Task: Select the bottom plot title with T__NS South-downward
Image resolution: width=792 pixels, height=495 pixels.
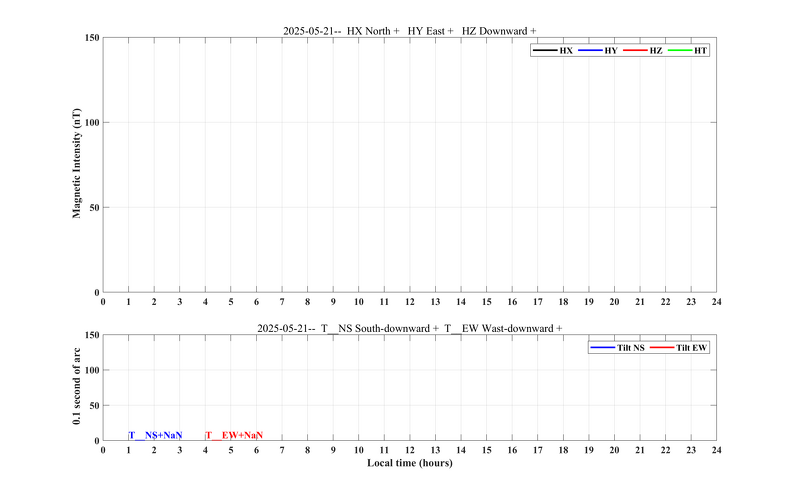Action: click(409, 328)
